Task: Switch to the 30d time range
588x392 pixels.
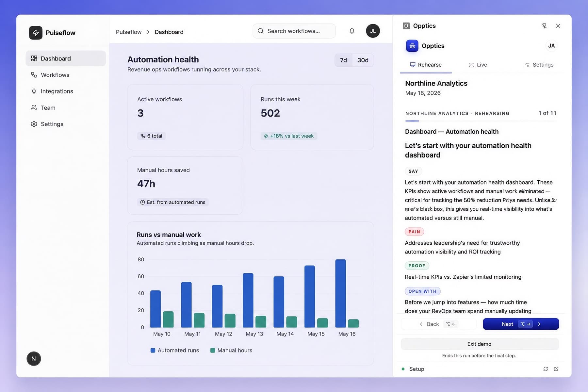Action: 363,60
